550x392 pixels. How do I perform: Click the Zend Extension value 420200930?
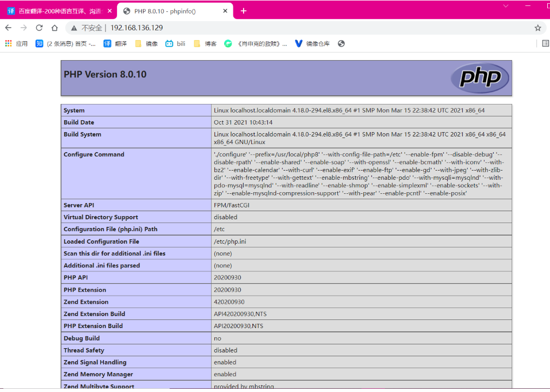(x=229, y=302)
